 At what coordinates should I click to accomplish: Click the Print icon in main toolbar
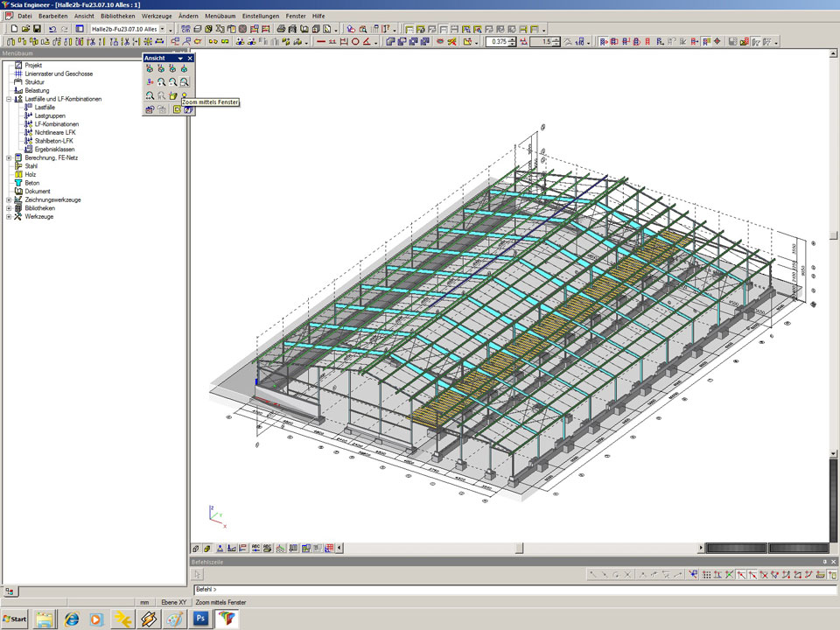coord(280,29)
